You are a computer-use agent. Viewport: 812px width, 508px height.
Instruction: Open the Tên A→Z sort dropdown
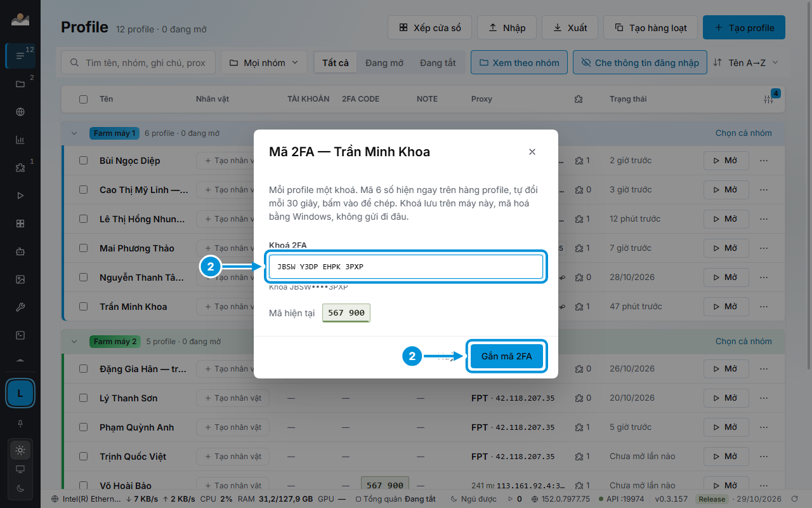745,63
